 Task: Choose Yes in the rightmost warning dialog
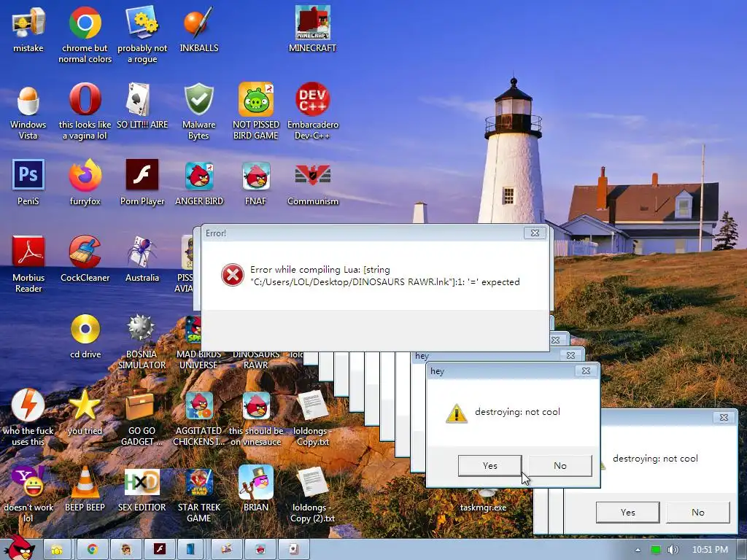pyautogui.click(x=628, y=513)
